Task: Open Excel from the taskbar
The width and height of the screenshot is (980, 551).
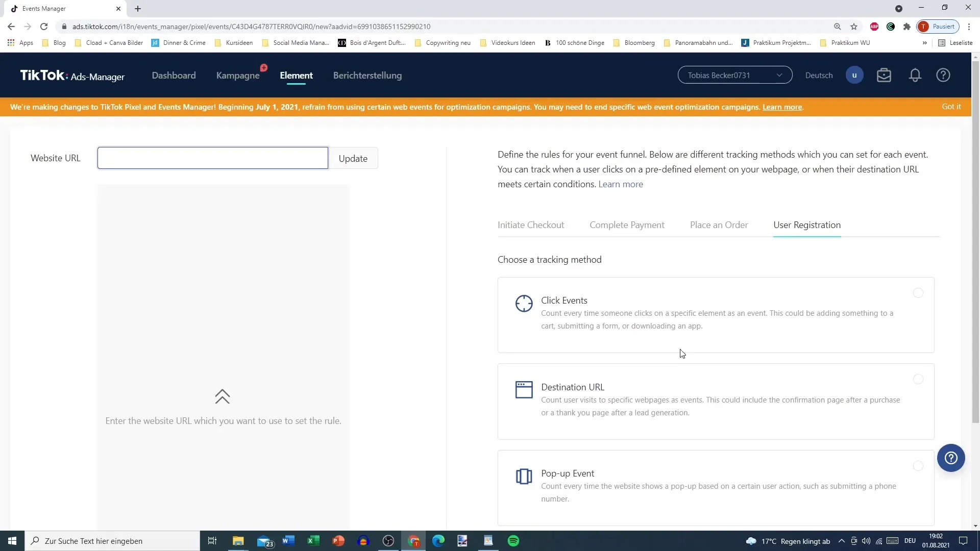Action: coord(313,541)
